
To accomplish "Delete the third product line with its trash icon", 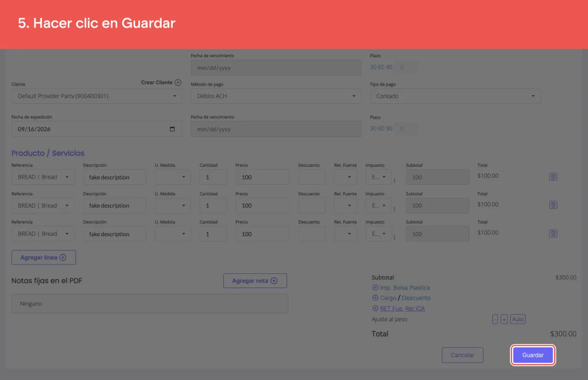I will coord(554,233).
